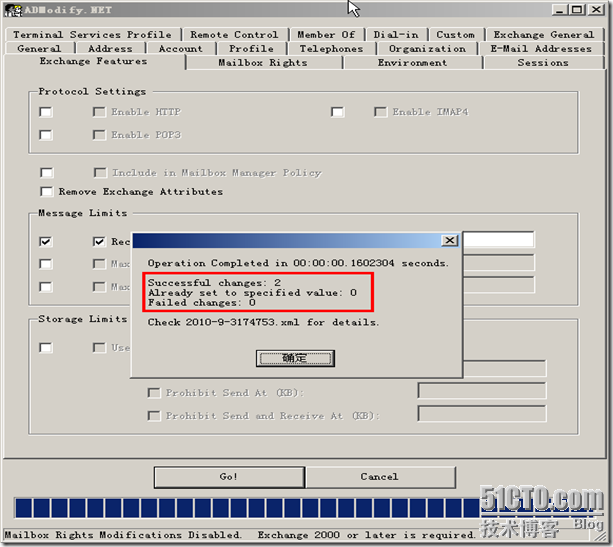Screen dimensions: 613x547
Task: Uncheck the checked box beside the Rec label
Action: tap(99, 242)
